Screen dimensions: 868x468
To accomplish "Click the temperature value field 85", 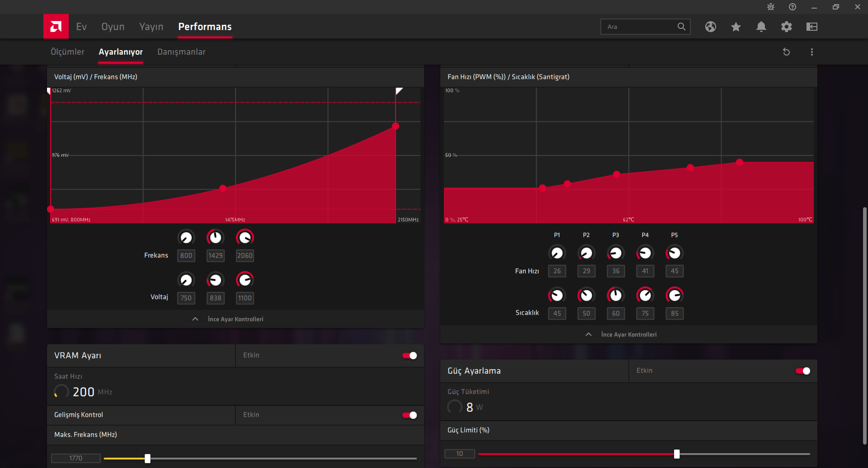I will [675, 314].
